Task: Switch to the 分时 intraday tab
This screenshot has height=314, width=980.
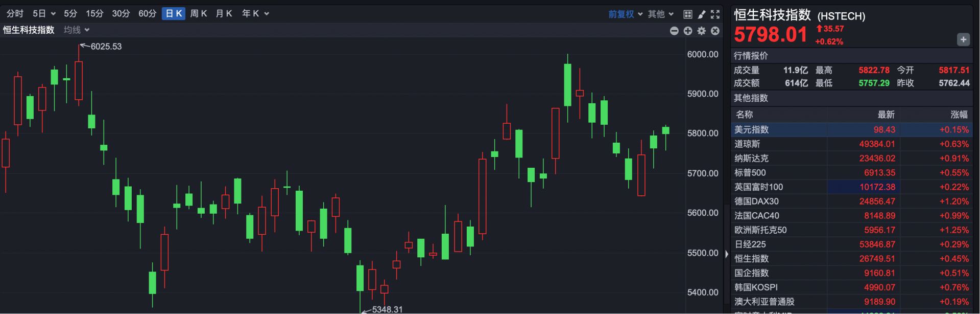Action: pos(15,14)
